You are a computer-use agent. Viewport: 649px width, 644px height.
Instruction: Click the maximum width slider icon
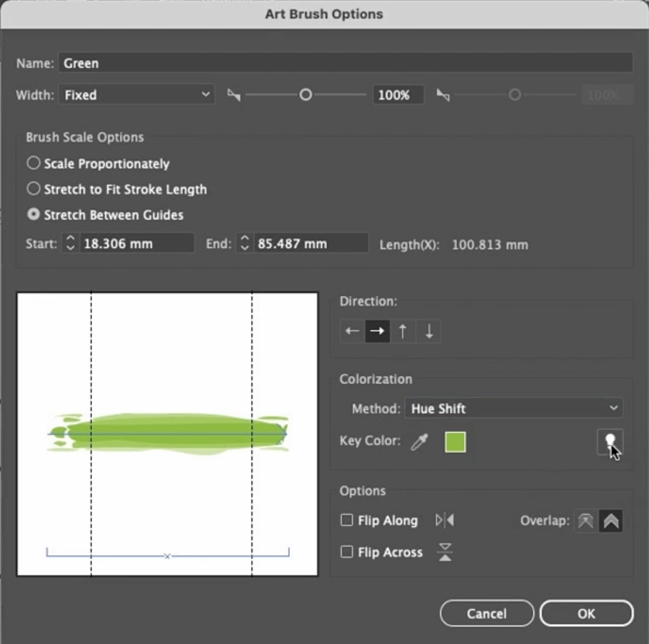click(x=443, y=95)
